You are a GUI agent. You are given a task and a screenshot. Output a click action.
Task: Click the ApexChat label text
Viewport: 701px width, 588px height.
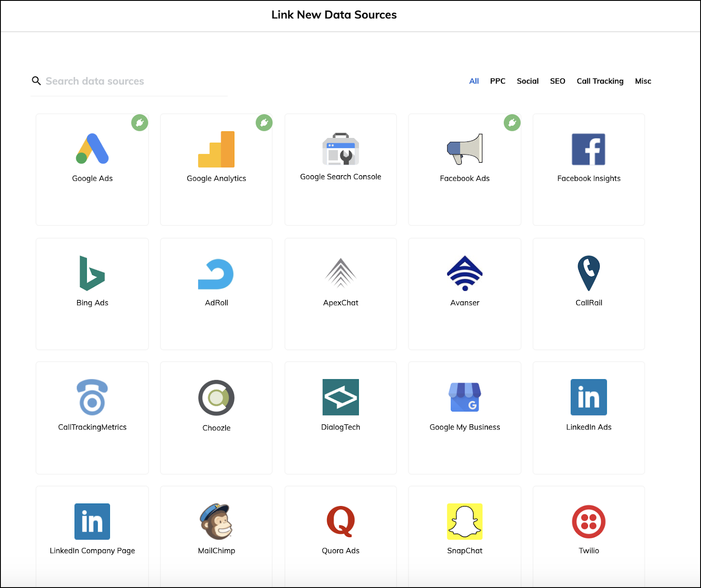[x=340, y=303]
